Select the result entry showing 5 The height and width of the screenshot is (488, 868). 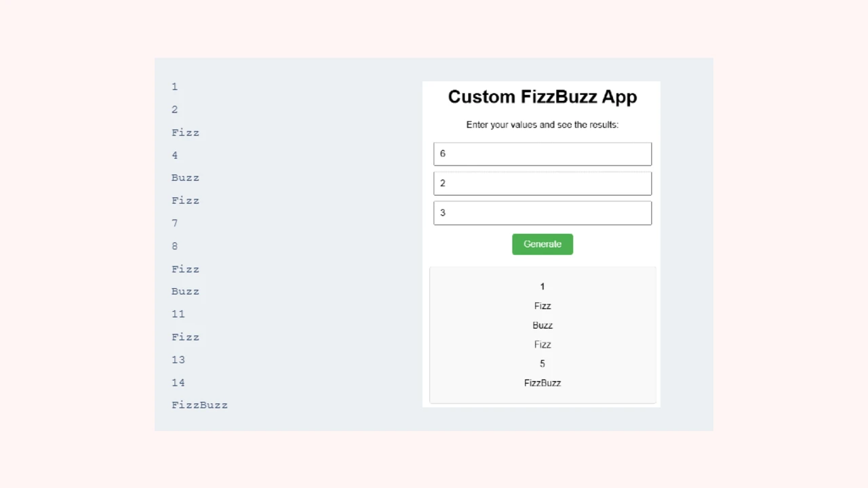pyautogui.click(x=542, y=363)
